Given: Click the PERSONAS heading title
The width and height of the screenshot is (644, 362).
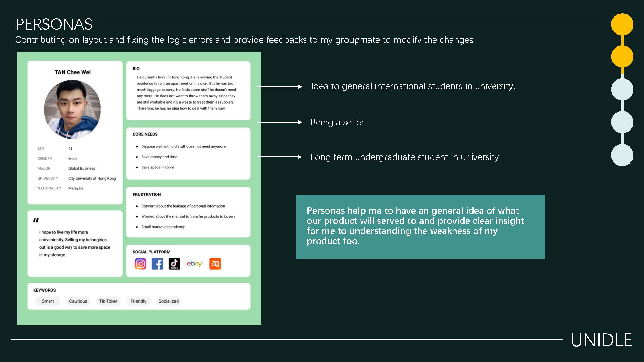Looking at the screenshot, I should pos(54,24).
